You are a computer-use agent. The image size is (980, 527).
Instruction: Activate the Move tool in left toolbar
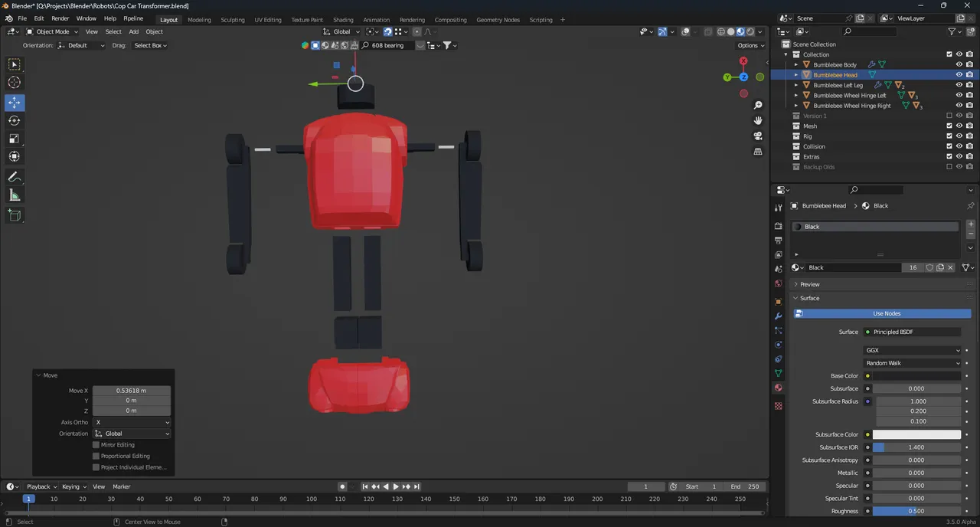(x=15, y=103)
